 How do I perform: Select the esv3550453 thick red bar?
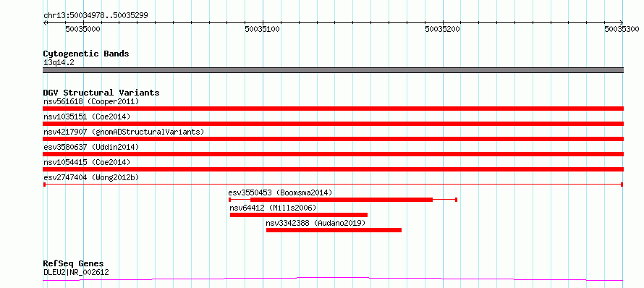(342, 200)
